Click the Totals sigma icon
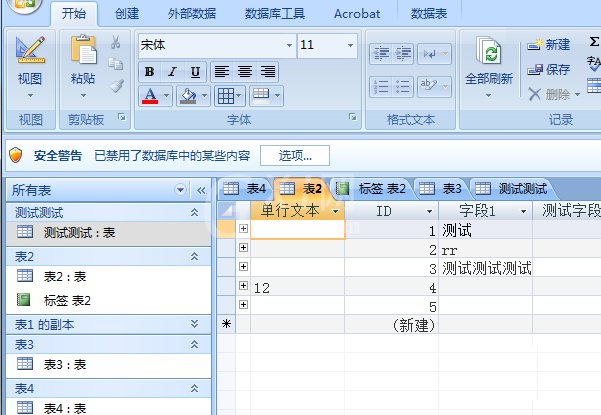Screen dimensions: 601x415 (594, 41)
